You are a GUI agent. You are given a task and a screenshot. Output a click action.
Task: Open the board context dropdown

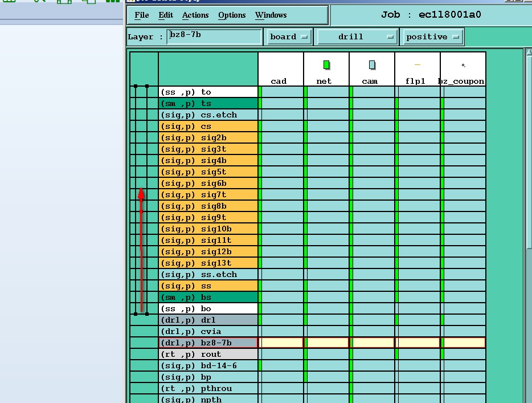click(x=288, y=36)
